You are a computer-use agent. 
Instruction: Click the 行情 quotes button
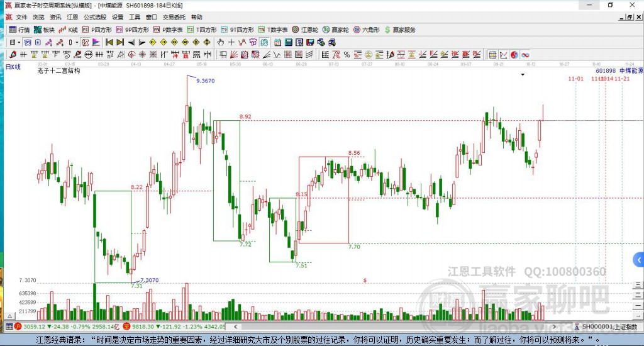coord(19,30)
